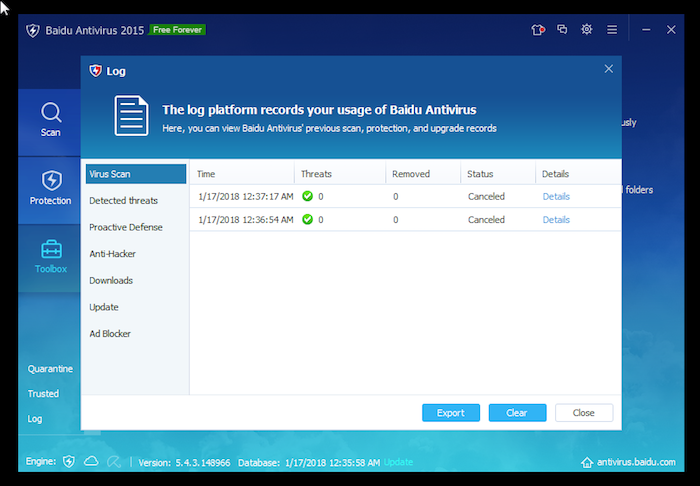
Task: Click green check of 12:36:54 AM scan
Action: point(307,219)
